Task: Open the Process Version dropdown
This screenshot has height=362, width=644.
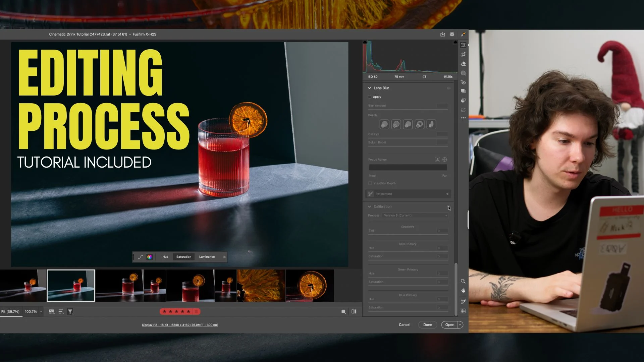Action: click(415, 216)
